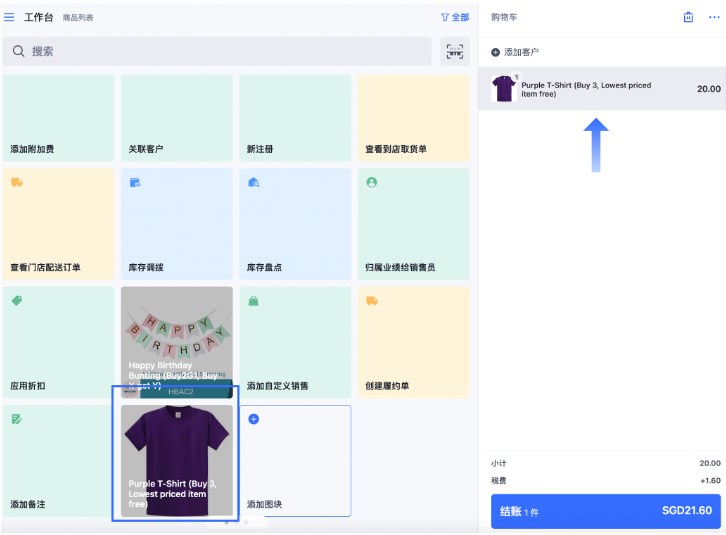Image resolution: width=726 pixels, height=535 pixels.
Task: Open the 添加备注 note tile
Action: point(58,460)
